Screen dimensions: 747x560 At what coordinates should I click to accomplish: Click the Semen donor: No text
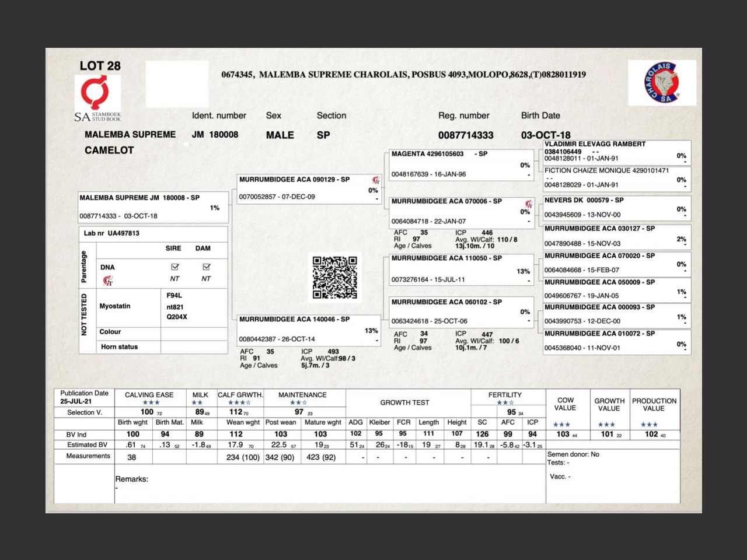pos(573,454)
